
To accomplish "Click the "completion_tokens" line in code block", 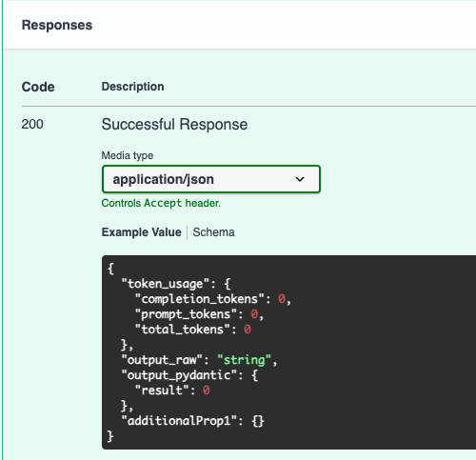I will (213, 299).
